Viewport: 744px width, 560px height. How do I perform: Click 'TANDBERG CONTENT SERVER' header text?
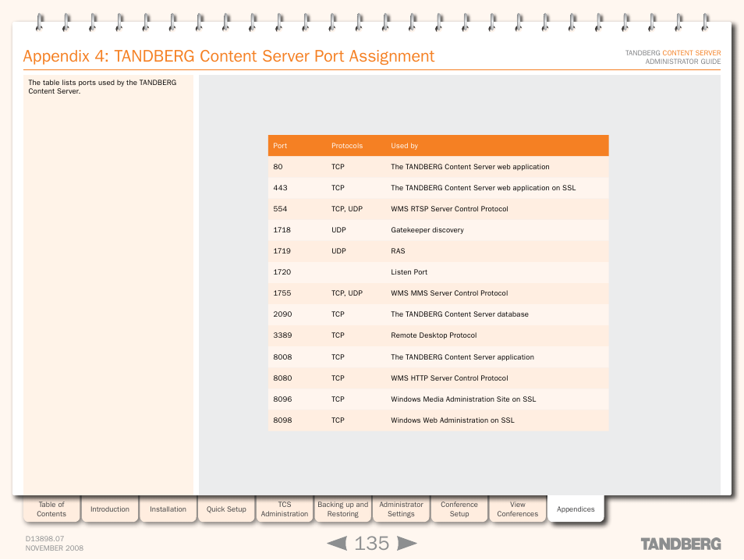[x=673, y=53]
